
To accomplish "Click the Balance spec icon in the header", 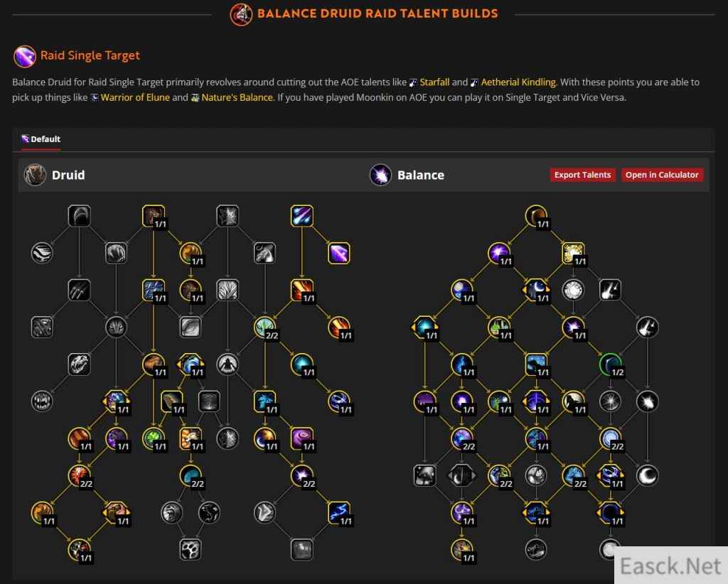I will (380, 175).
